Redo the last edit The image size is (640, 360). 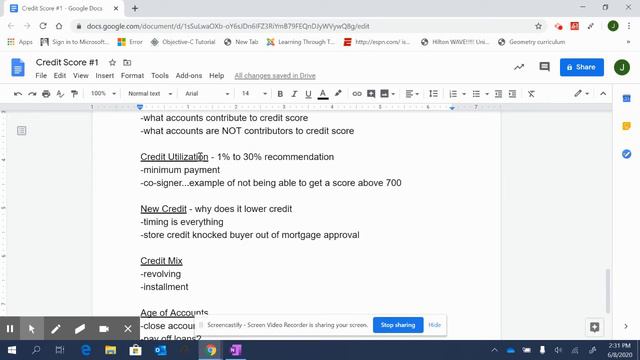pos(32,94)
